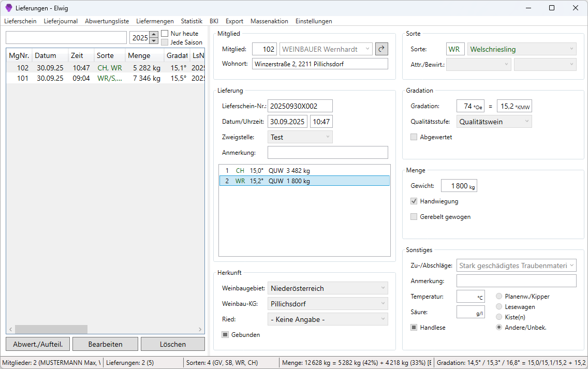Open the Zweigstelle dropdown showing Test
This screenshot has width=588, height=369.
tap(300, 137)
